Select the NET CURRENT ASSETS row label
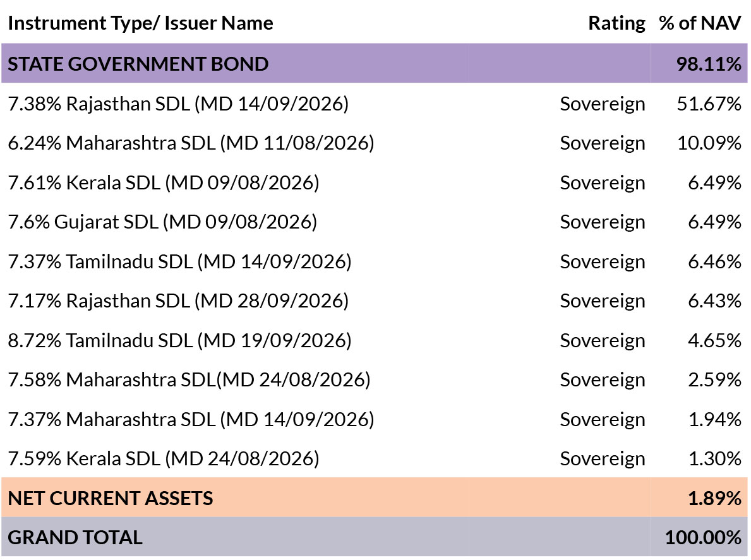The image size is (751, 560). [x=110, y=499]
